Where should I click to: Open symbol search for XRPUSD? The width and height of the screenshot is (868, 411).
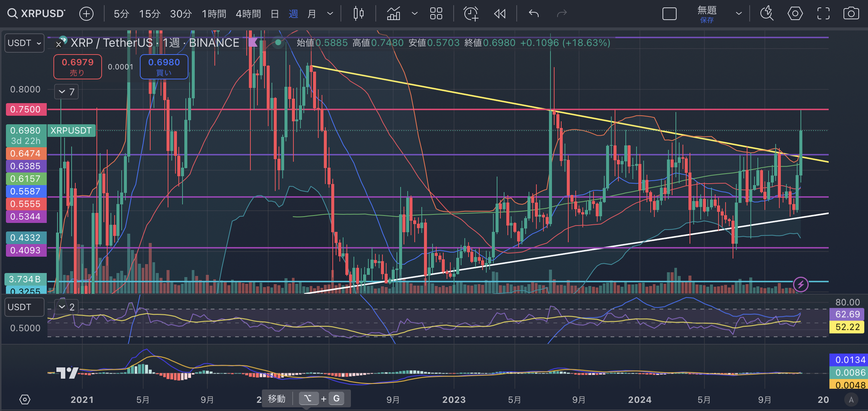(x=36, y=14)
